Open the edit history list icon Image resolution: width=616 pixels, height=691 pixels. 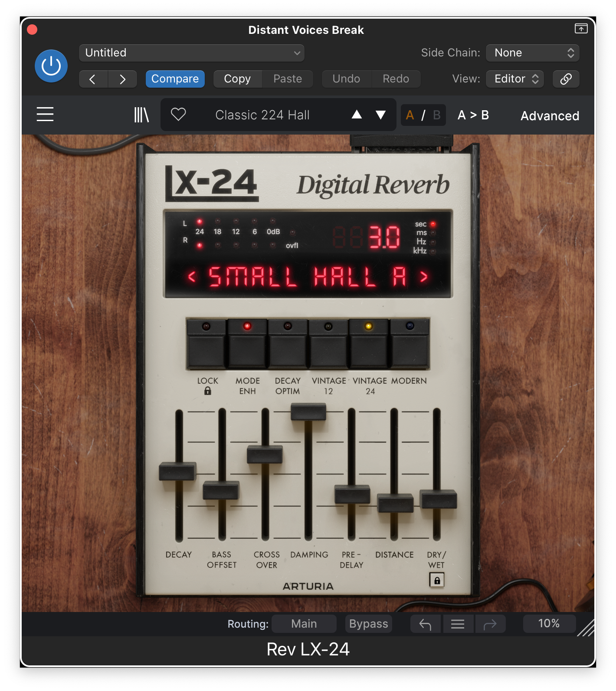(458, 624)
